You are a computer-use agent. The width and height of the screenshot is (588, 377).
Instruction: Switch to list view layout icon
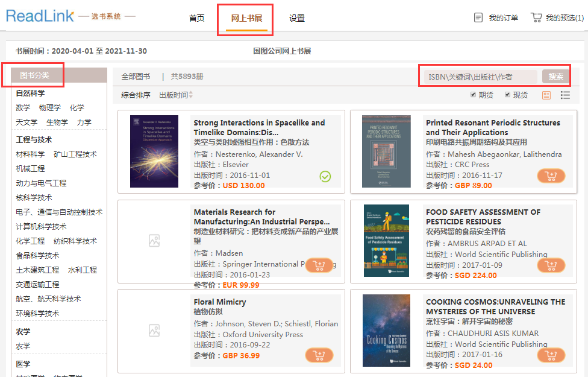tap(565, 95)
